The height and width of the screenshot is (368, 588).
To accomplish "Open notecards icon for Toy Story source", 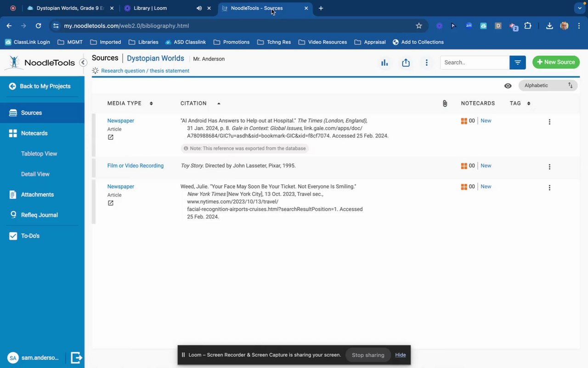I will coord(464,166).
